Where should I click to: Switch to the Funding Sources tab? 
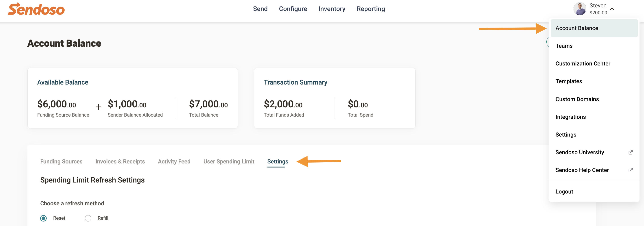pyautogui.click(x=61, y=162)
